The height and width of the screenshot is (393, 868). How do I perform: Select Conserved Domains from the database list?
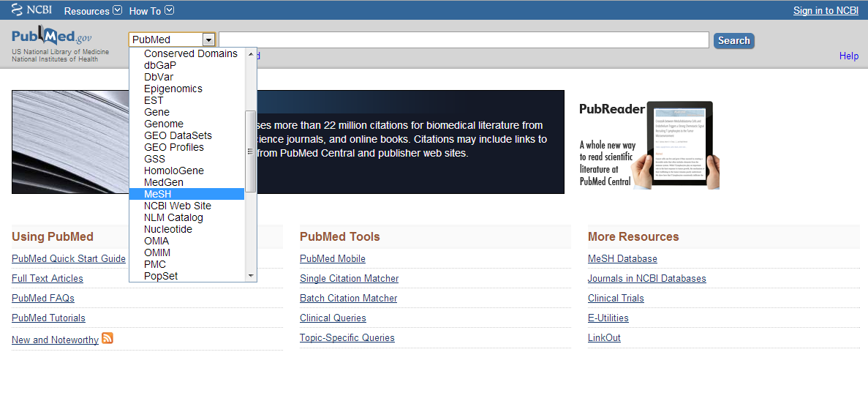click(x=190, y=53)
